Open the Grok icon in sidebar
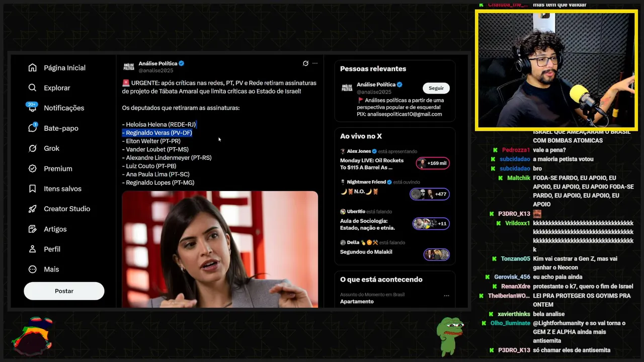The width and height of the screenshot is (644, 362). pyautogui.click(x=33, y=148)
